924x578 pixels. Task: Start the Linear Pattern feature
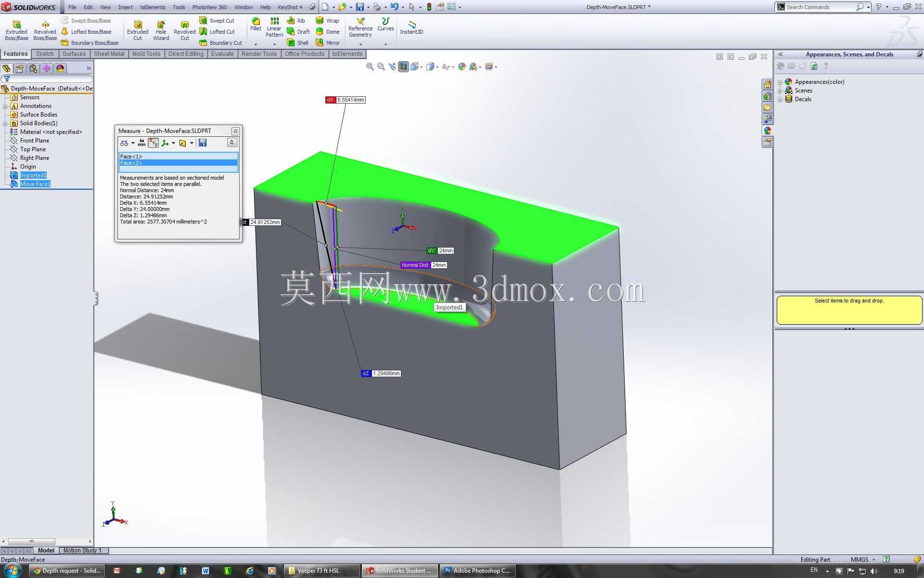[274, 27]
